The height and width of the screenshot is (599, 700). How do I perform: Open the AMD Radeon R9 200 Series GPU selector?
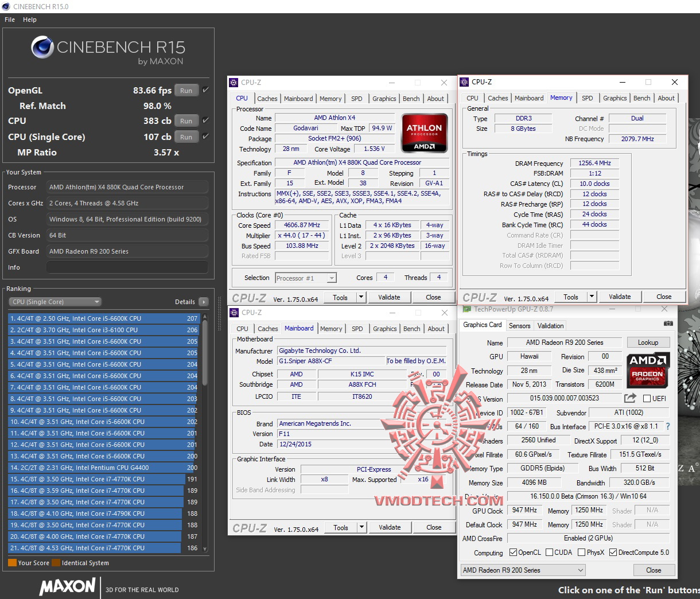[x=523, y=570]
